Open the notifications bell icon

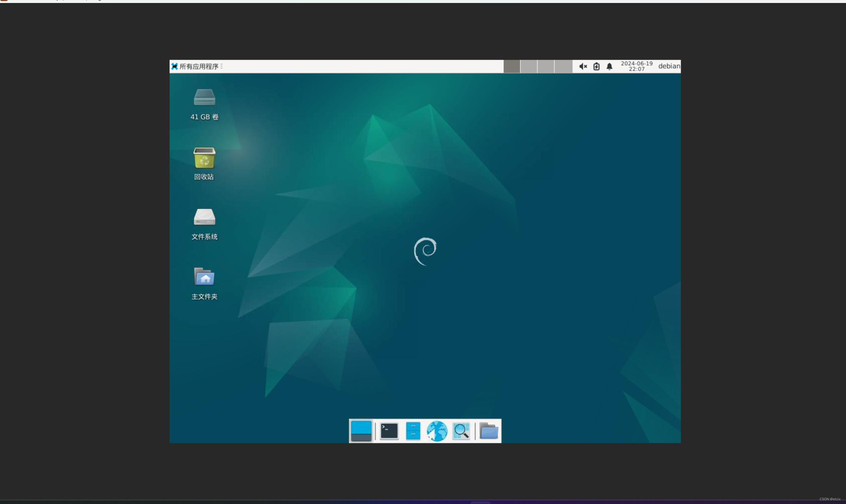tap(609, 66)
